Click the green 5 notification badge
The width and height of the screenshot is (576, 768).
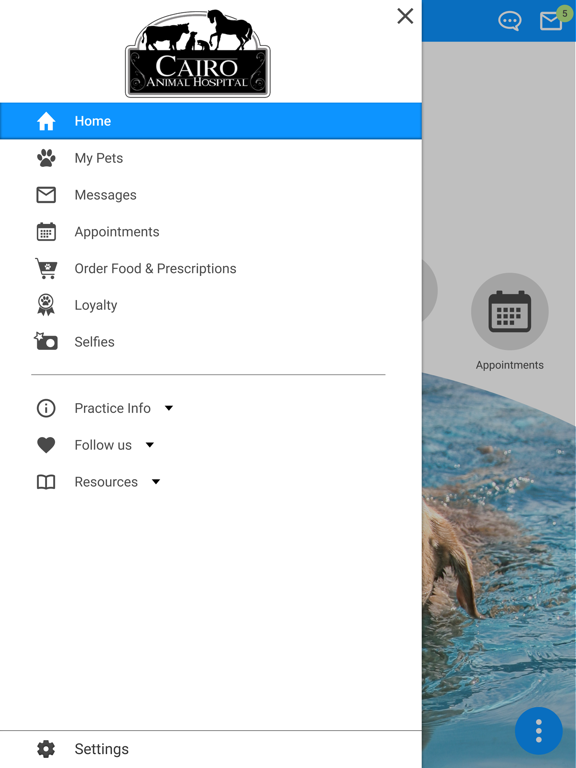pyautogui.click(x=565, y=14)
